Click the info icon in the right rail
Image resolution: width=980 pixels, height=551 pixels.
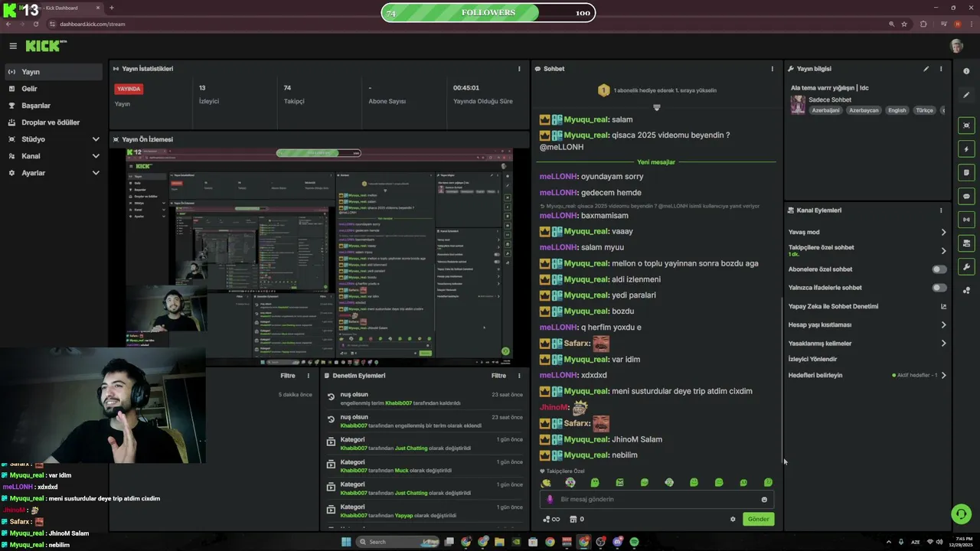coord(966,71)
